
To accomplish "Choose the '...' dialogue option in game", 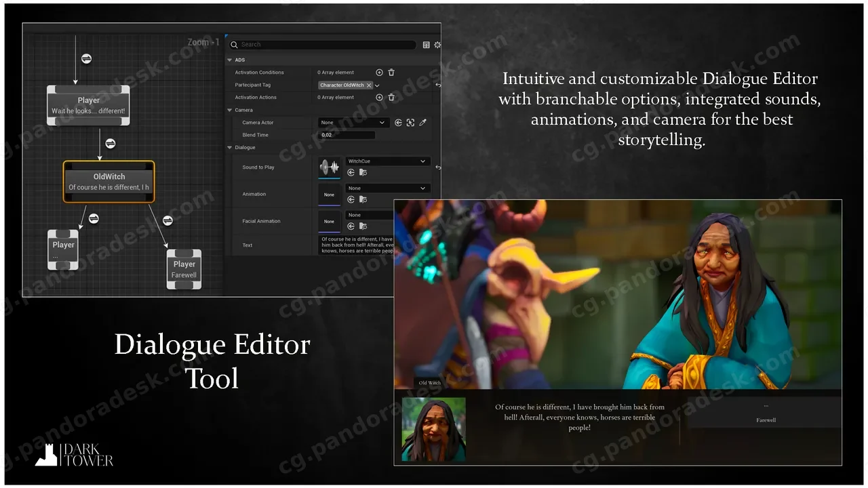I will [x=766, y=405].
